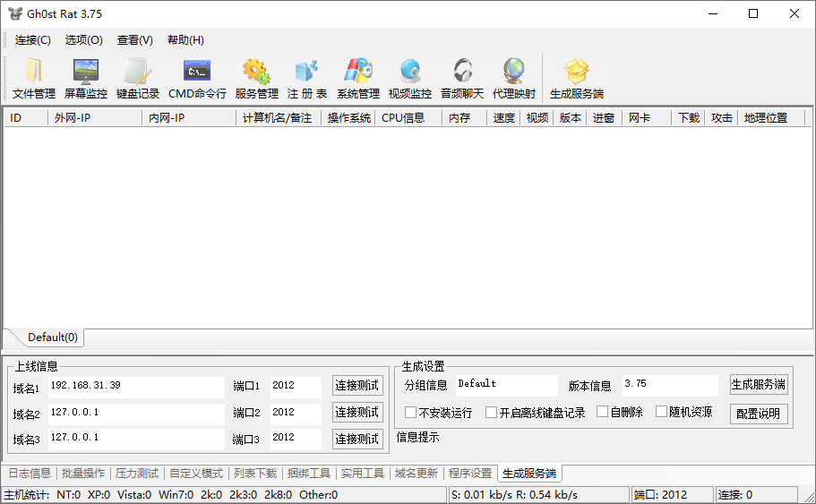Sort by the 外网-IP column header
The image size is (816, 504).
[95, 118]
